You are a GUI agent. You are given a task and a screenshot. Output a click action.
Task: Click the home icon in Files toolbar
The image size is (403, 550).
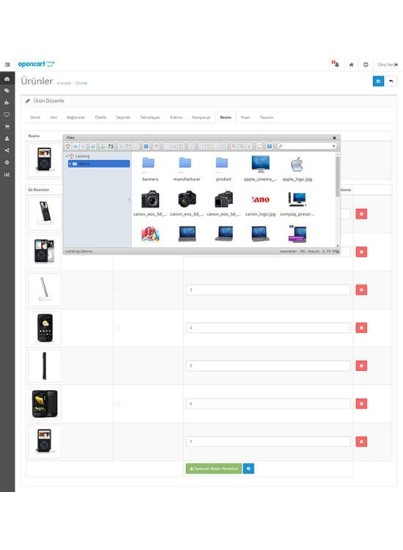coord(68,146)
